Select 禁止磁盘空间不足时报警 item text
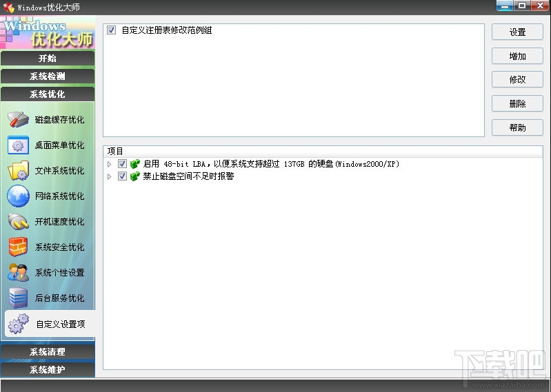 (x=188, y=176)
